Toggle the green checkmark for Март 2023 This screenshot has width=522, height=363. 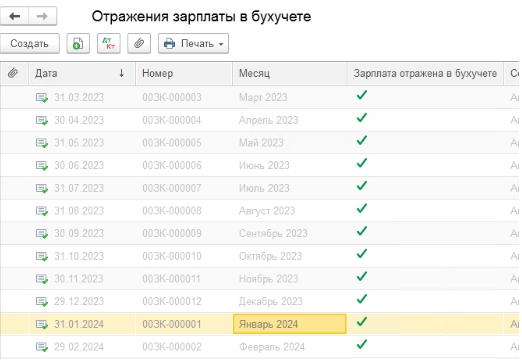pyautogui.click(x=362, y=95)
